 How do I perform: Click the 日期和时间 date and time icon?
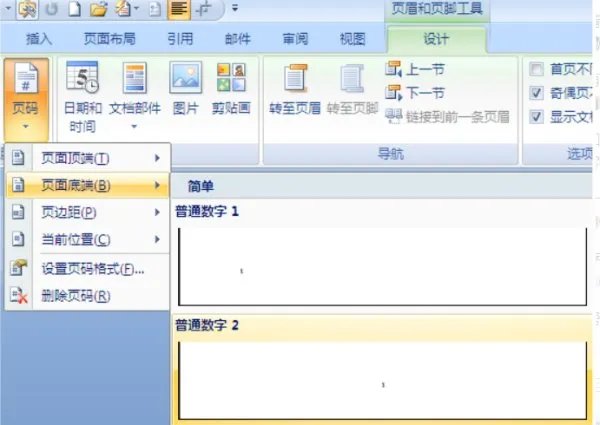point(82,78)
